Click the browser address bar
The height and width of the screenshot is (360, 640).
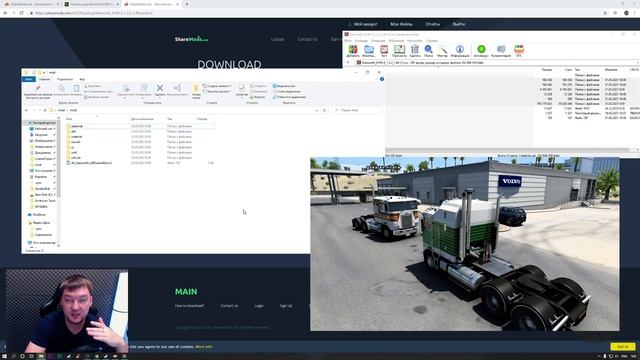(x=314, y=13)
